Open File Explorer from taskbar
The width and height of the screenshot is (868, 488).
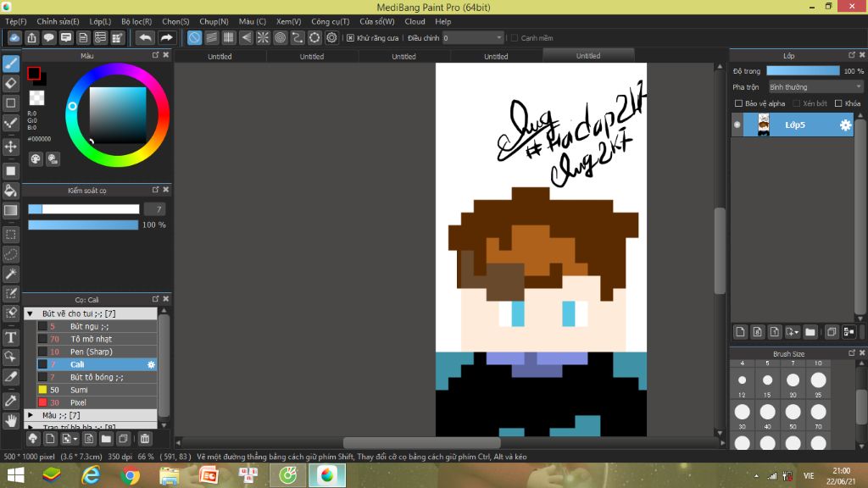point(170,475)
